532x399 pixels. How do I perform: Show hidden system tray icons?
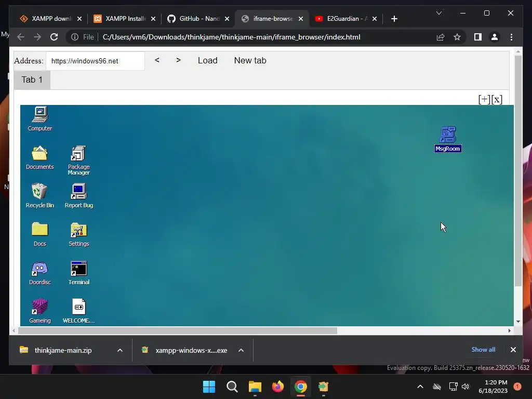click(420, 387)
